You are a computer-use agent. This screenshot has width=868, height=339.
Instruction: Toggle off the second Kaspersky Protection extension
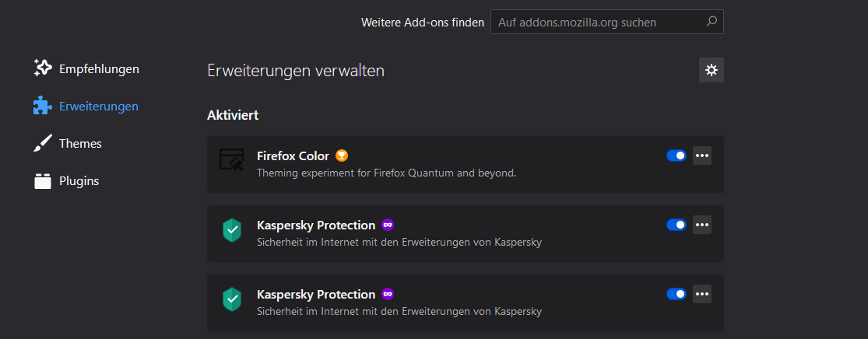tap(676, 294)
